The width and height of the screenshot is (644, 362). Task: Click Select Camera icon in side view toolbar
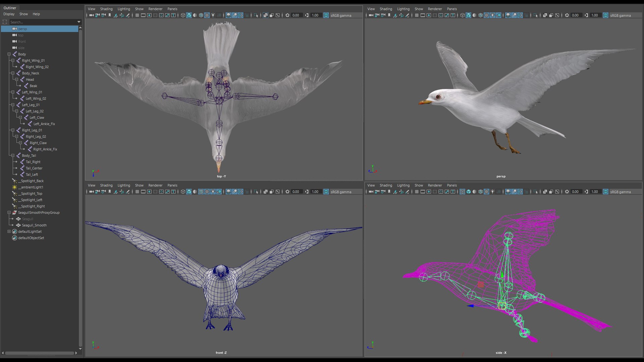coord(371,191)
